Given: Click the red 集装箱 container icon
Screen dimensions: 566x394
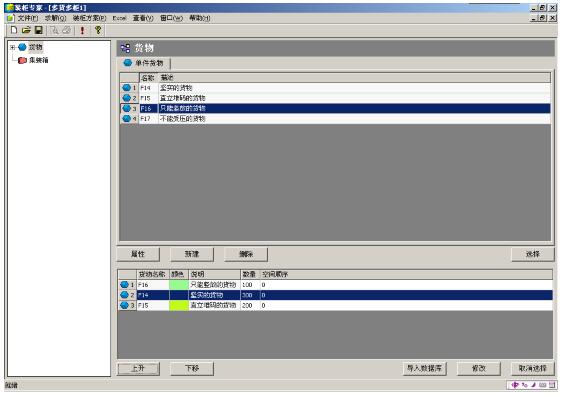Looking at the screenshot, I should [x=22, y=60].
